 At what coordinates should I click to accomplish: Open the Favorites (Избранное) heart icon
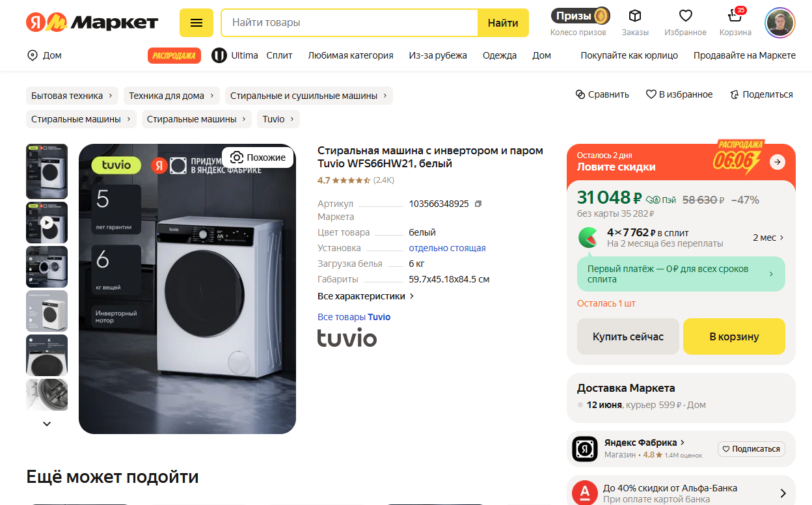coord(685,16)
